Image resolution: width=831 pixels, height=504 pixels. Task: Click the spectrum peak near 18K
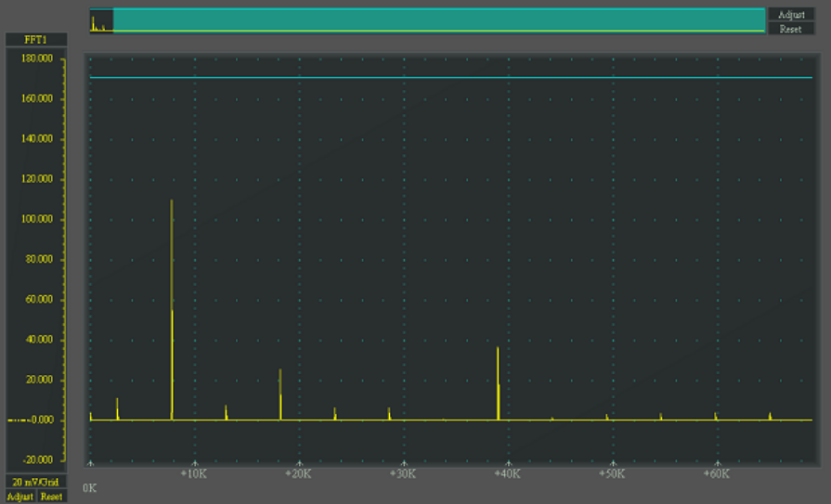280,394
